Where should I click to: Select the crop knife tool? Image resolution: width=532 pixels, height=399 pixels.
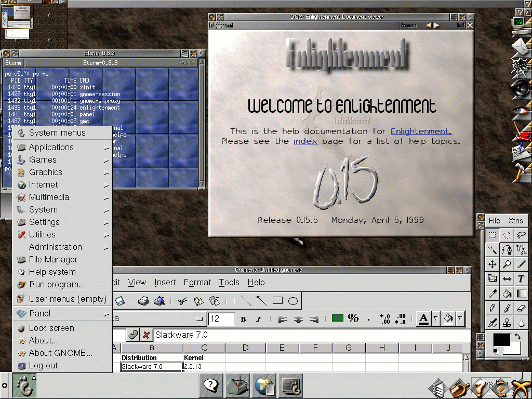522,264
